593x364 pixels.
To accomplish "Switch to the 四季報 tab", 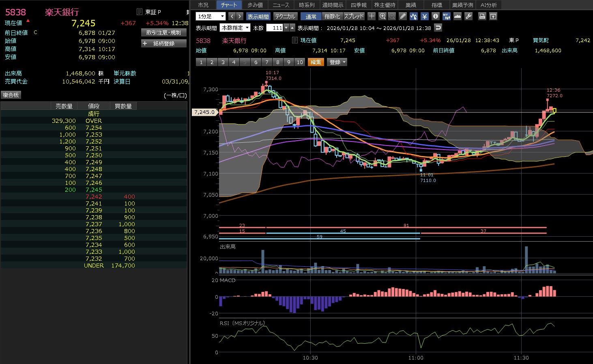I will pos(359,5).
